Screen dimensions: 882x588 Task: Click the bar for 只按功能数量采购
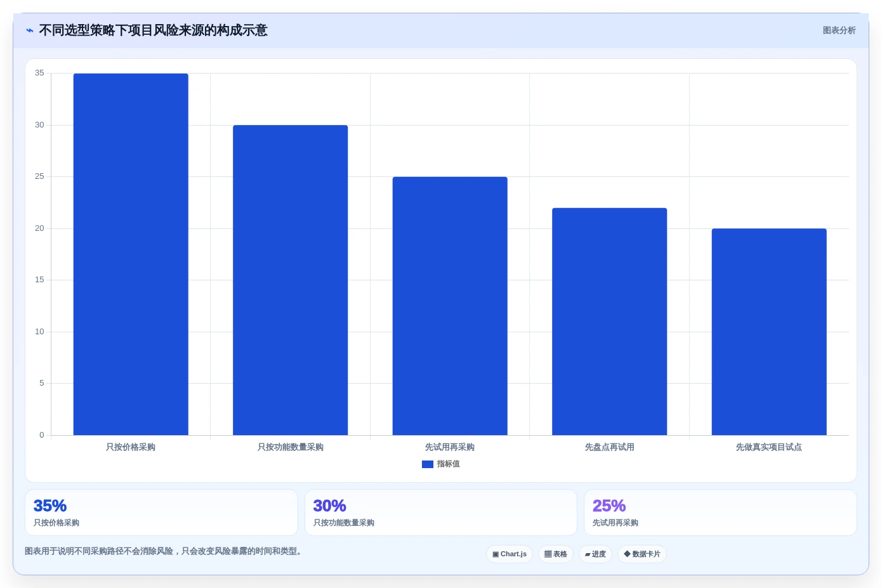tap(290, 280)
